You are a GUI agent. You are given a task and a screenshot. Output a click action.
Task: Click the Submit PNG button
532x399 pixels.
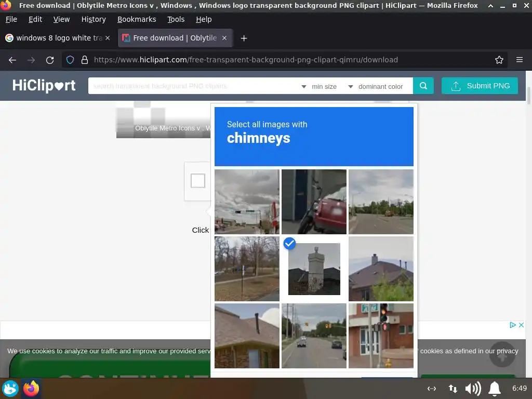pos(480,86)
